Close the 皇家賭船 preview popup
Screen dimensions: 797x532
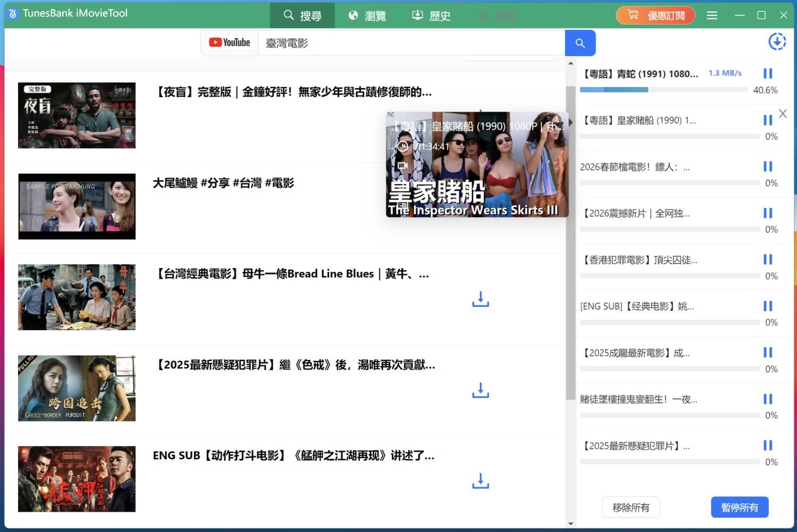point(391,115)
